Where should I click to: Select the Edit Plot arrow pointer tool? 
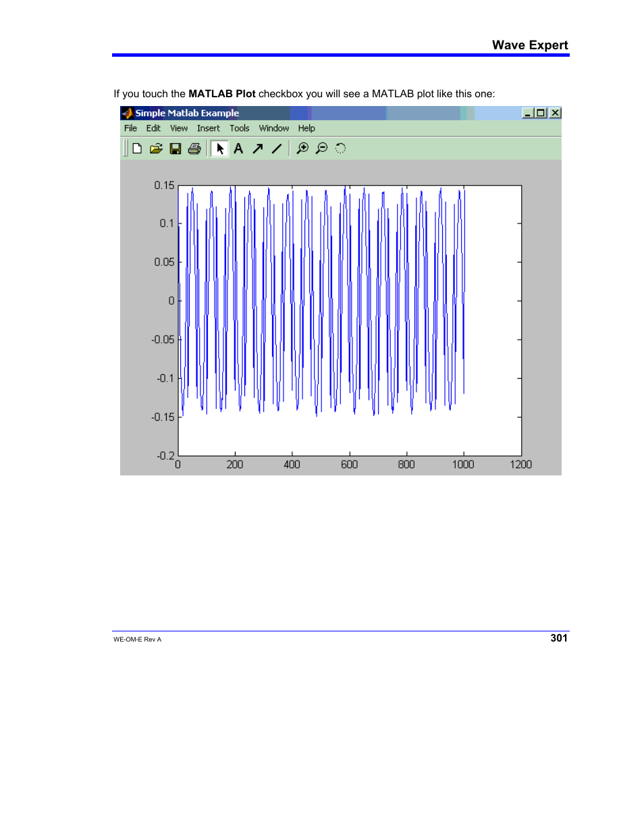click(x=219, y=149)
